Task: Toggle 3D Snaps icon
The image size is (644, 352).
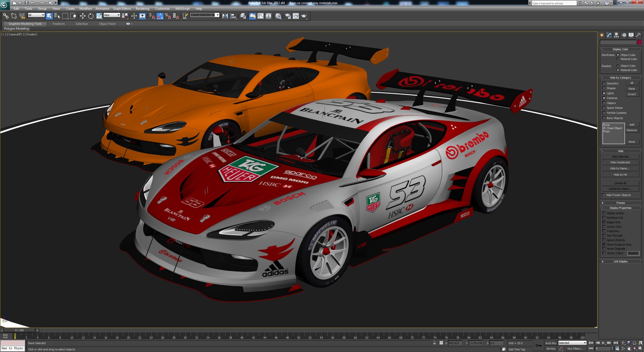Action: [152, 16]
